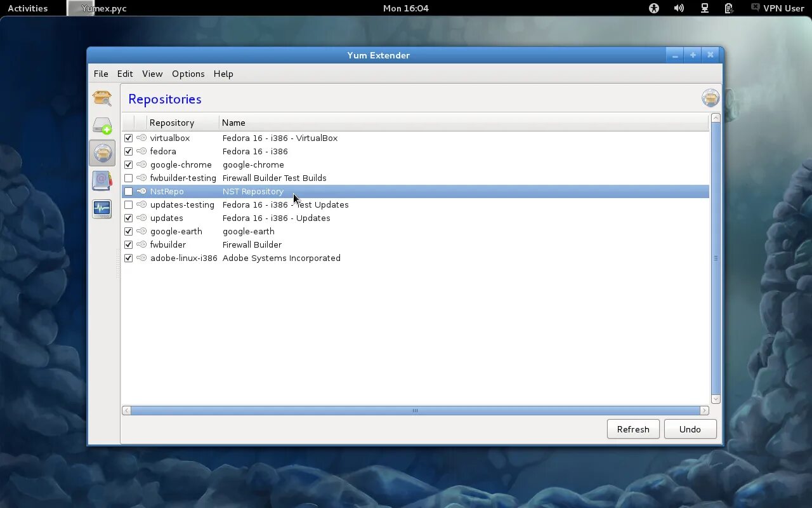Click the key icon next to updates-testing
The width and height of the screenshot is (812, 508).
pos(141,204)
